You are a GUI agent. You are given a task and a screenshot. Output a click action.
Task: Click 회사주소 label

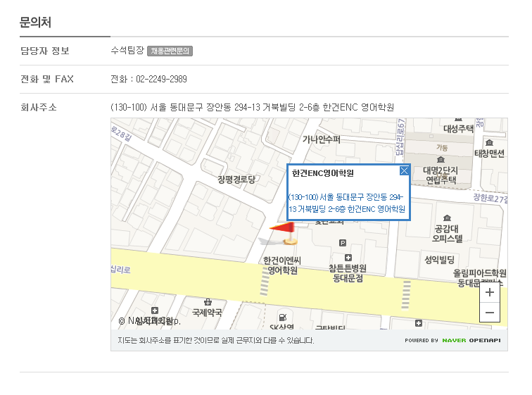click(38, 108)
